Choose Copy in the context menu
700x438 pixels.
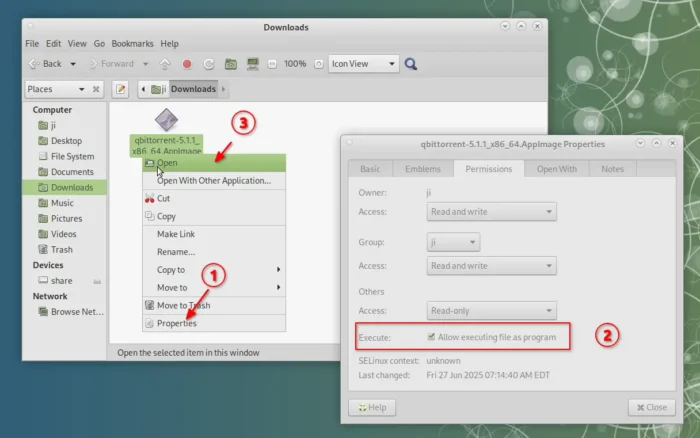[214, 216]
